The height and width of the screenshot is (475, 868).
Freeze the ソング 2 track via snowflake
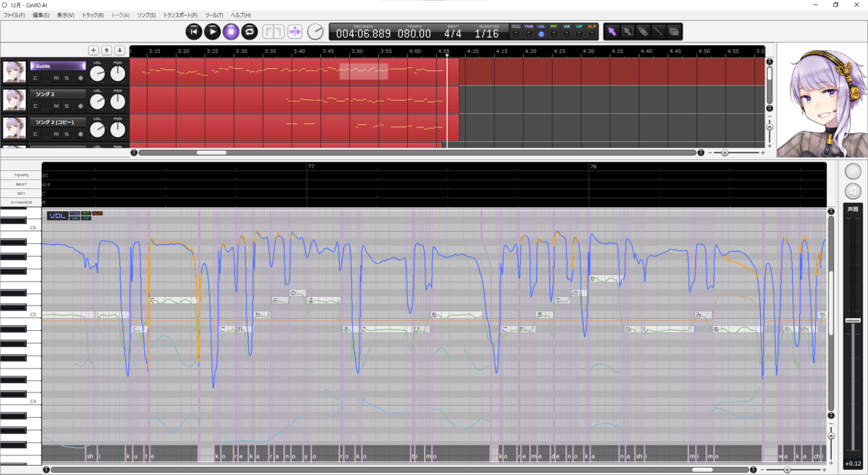pos(80,106)
